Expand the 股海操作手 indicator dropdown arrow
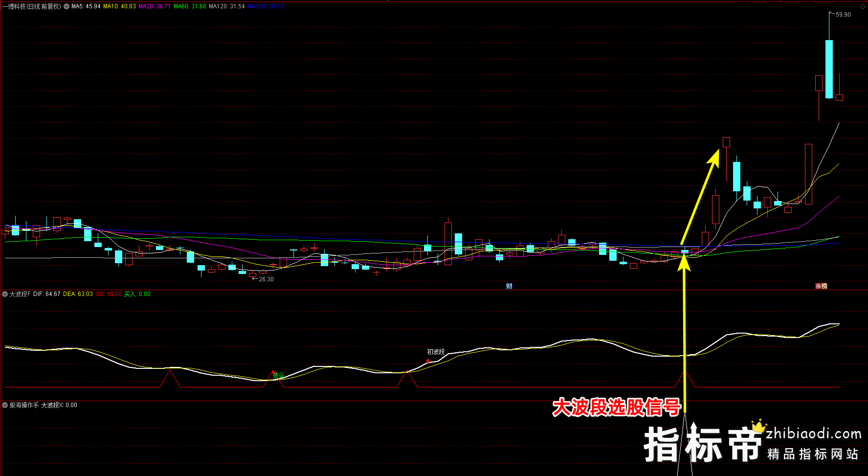 pyautogui.click(x=5, y=405)
